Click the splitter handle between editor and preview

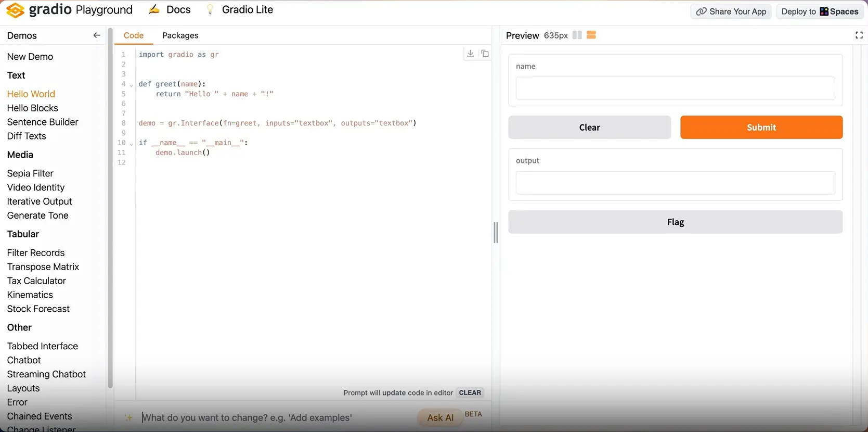tap(496, 233)
